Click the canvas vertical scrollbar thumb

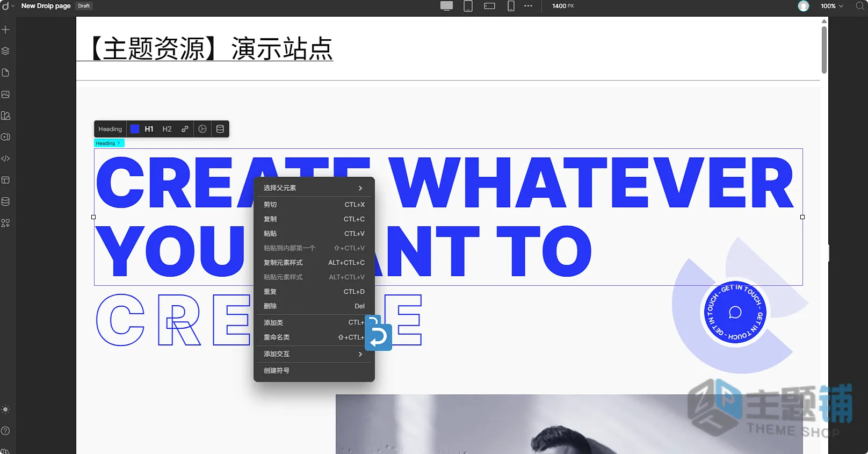824,49
